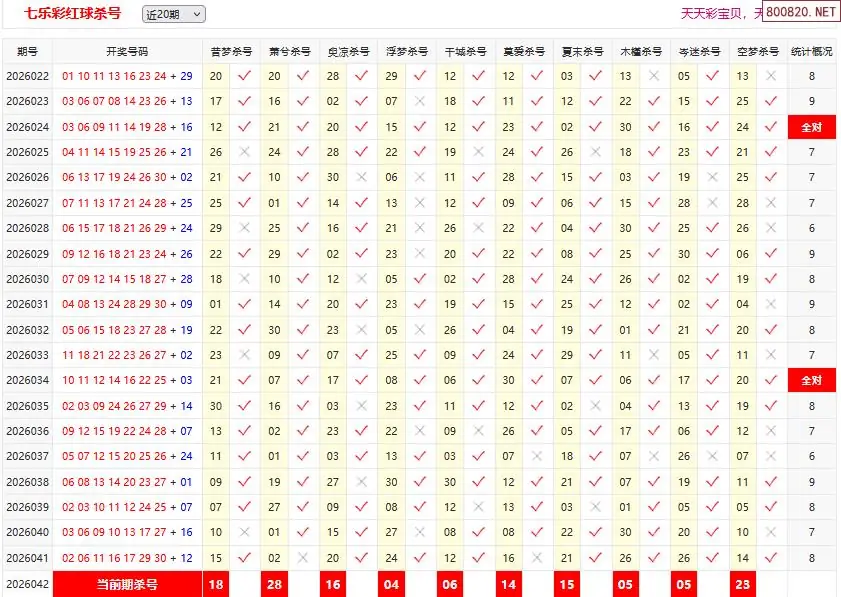841x597 pixels.
Task: Click the X mark in 浮梦杀号 for issue 2026023
Action: 420,101
